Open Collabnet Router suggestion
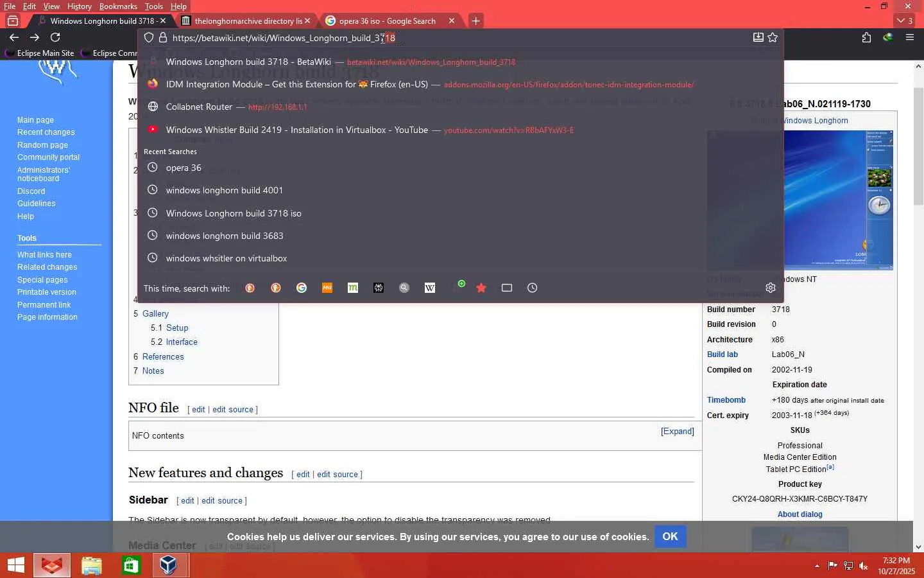The width and height of the screenshot is (924, 578). (460, 107)
